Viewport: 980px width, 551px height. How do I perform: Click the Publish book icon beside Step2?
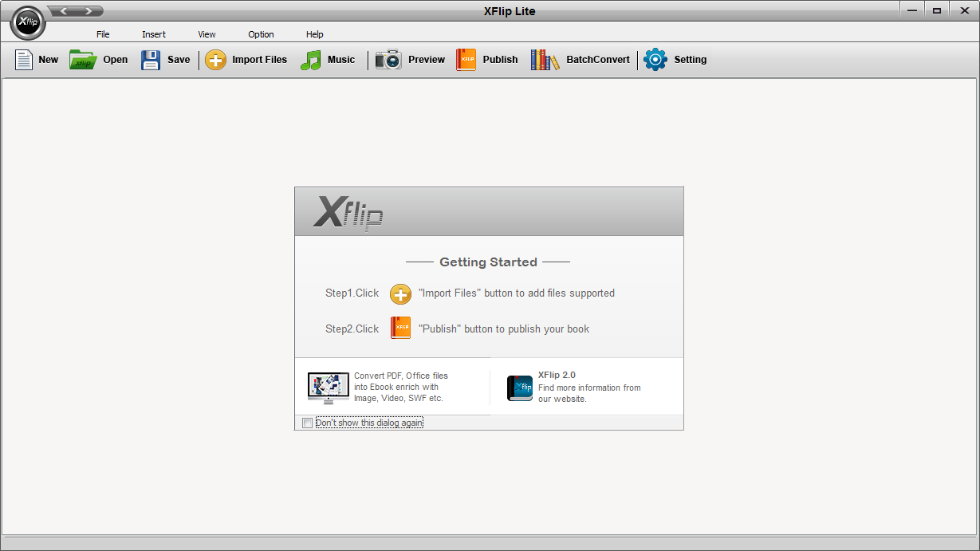click(x=400, y=328)
